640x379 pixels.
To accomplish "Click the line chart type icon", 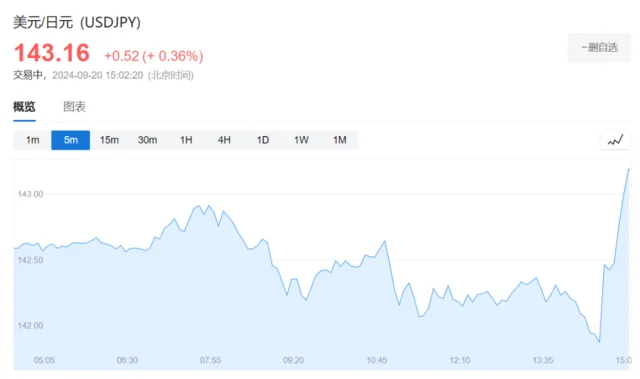I will click(x=616, y=140).
